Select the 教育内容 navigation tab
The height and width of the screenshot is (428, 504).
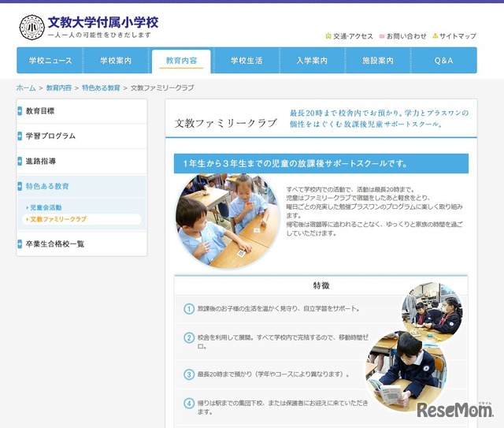(181, 61)
